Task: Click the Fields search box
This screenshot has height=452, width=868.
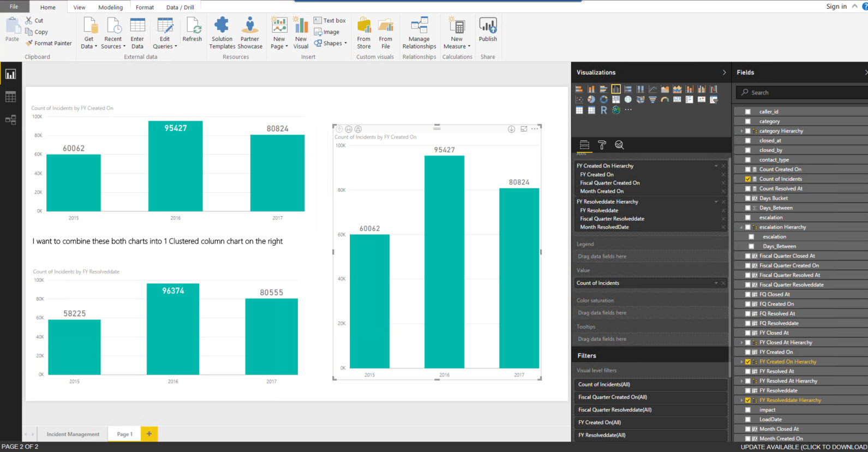Action: pyautogui.click(x=801, y=92)
